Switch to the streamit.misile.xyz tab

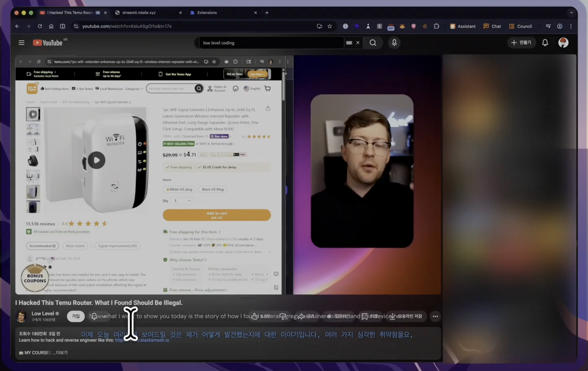[x=139, y=12]
